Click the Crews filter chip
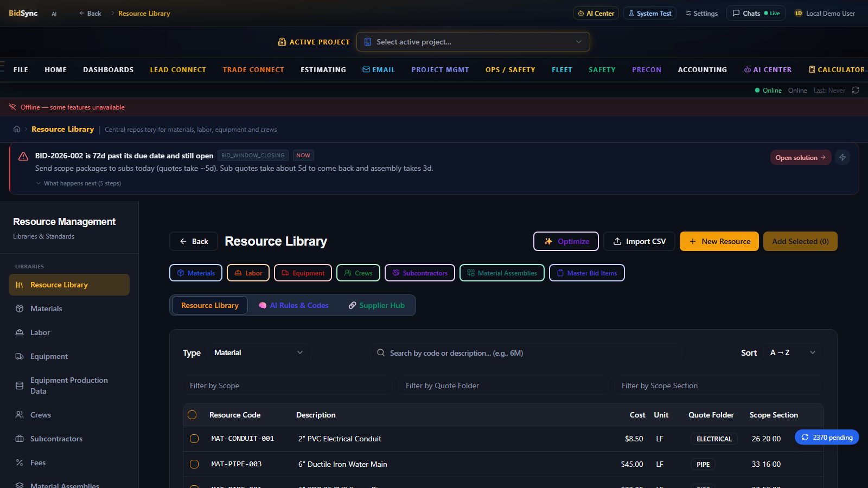This screenshot has width=868, height=488. (358, 273)
